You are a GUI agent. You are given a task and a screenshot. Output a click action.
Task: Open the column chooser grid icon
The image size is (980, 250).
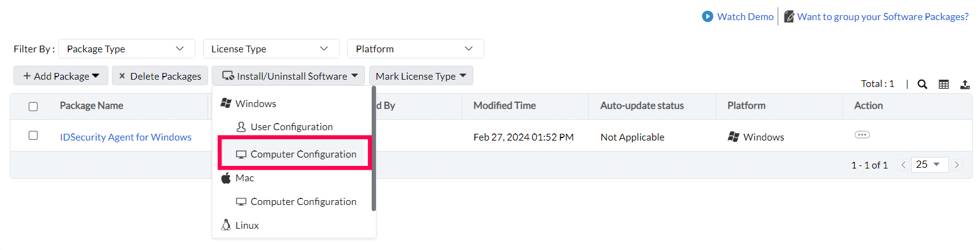click(x=944, y=85)
